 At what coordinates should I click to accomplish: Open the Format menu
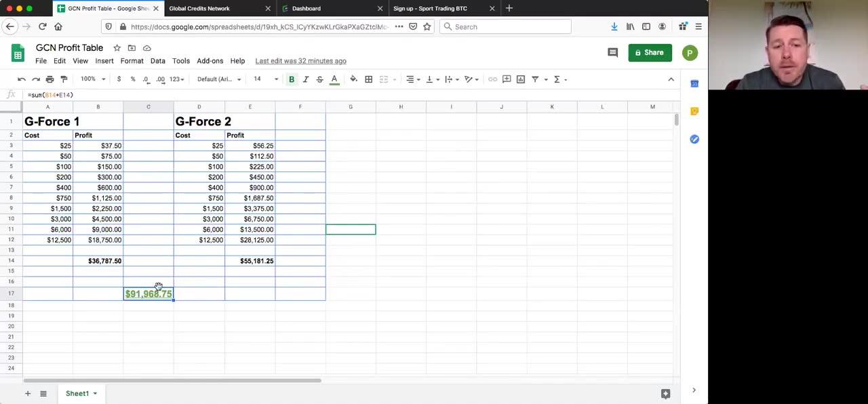pyautogui.click(x=132, y=61)
